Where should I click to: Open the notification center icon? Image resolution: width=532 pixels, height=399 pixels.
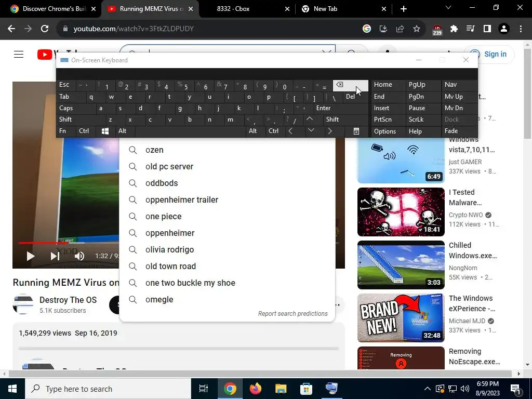516,389
